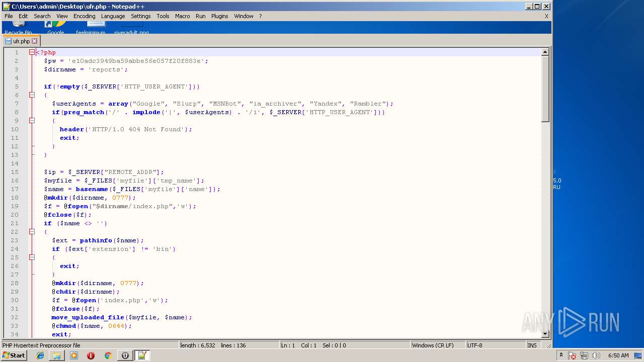Open the Language menu
This screenshot has width=644, height=362.
point(113,16)
